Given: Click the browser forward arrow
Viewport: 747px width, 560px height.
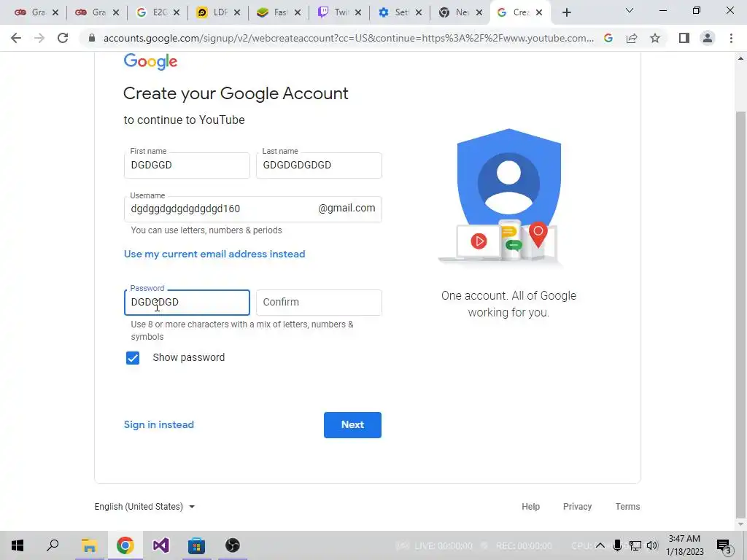Looking at the screenshot, I should pyautogui.click(x=39, y=38).
